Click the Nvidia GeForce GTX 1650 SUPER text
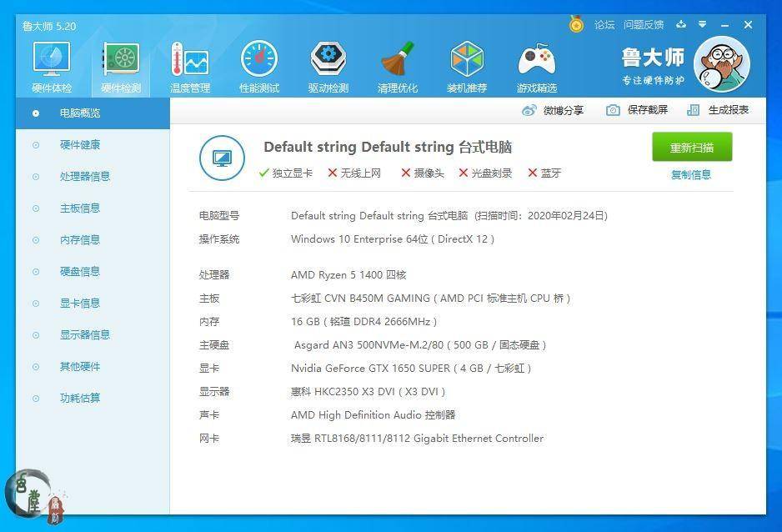782x532 pixels. (411, 369)
